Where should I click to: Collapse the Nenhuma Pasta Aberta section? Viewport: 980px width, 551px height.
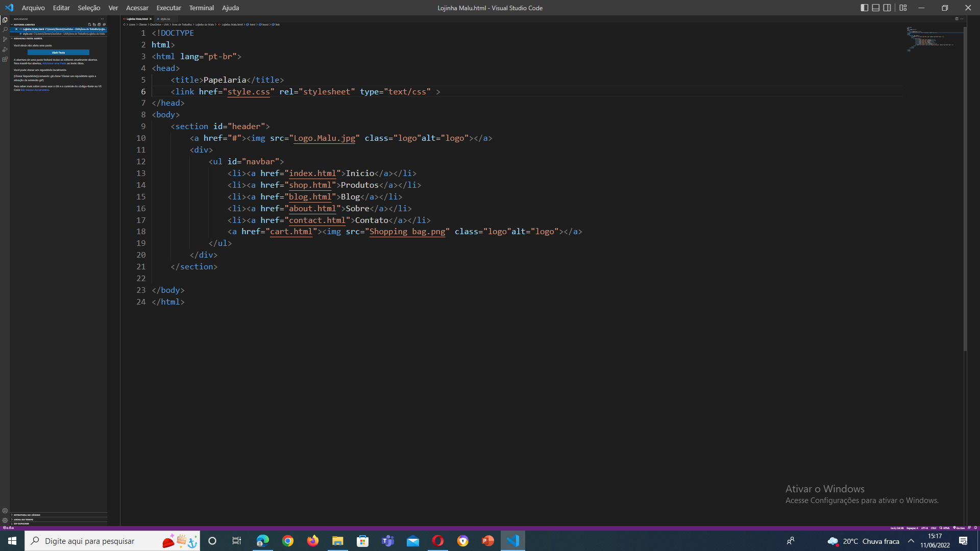[58, 38]
